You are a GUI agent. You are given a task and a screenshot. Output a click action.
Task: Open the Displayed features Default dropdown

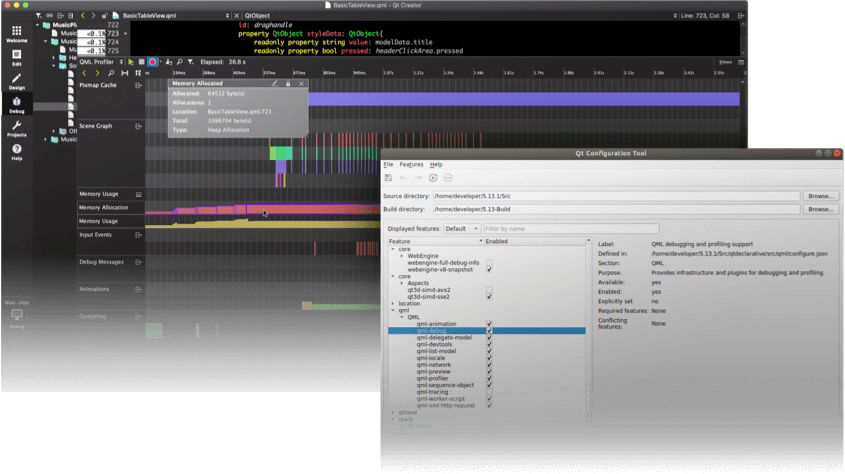461,229
